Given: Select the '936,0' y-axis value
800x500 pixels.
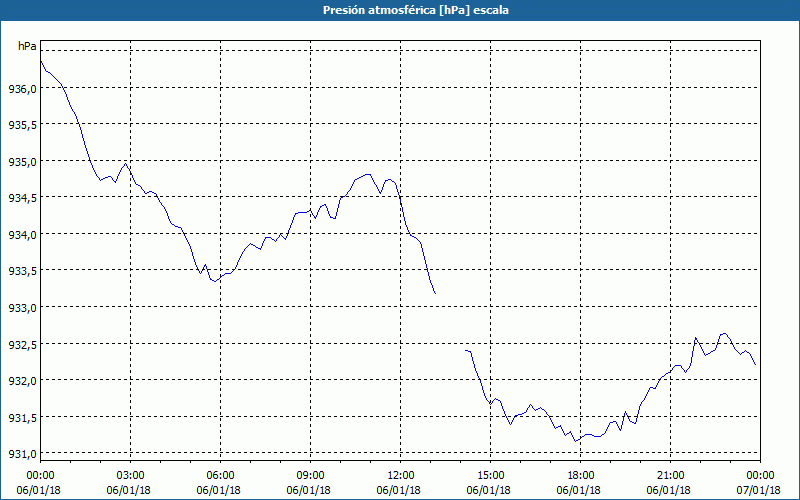Looking at the screenshot, I should point(22,88).
